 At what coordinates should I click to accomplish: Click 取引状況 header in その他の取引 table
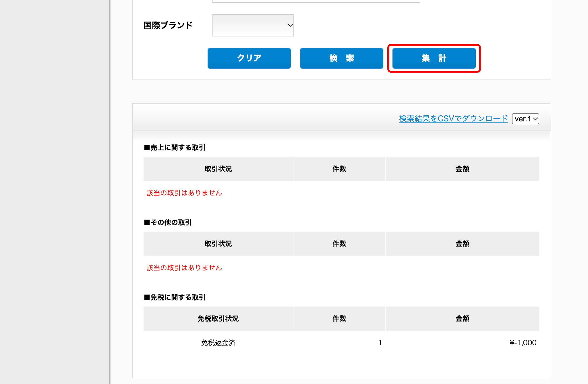click(x=218, y=244)
